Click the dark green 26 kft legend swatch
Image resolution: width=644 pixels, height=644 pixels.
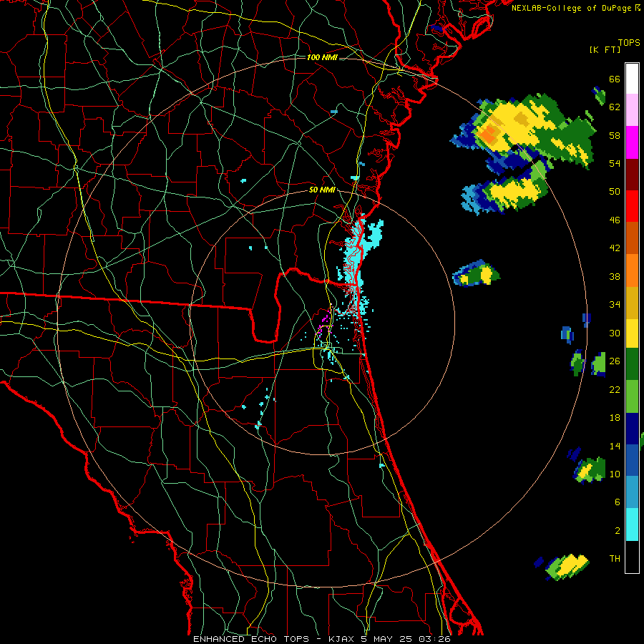pyautogui.click(x=632, y=364)
